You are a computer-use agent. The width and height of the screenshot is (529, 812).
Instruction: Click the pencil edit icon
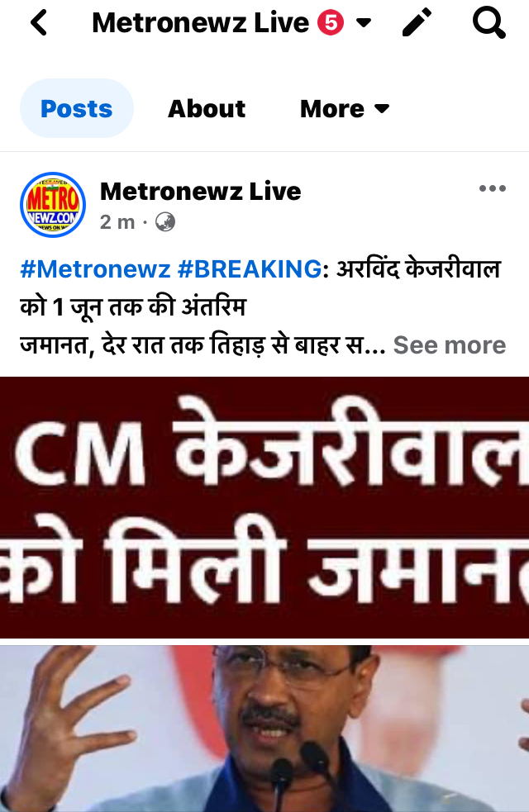[417, 22]
